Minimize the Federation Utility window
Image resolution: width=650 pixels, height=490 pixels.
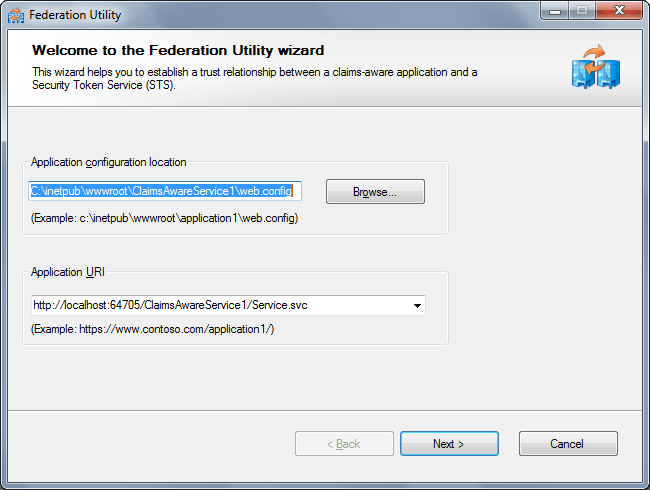[x=553, y=13]
